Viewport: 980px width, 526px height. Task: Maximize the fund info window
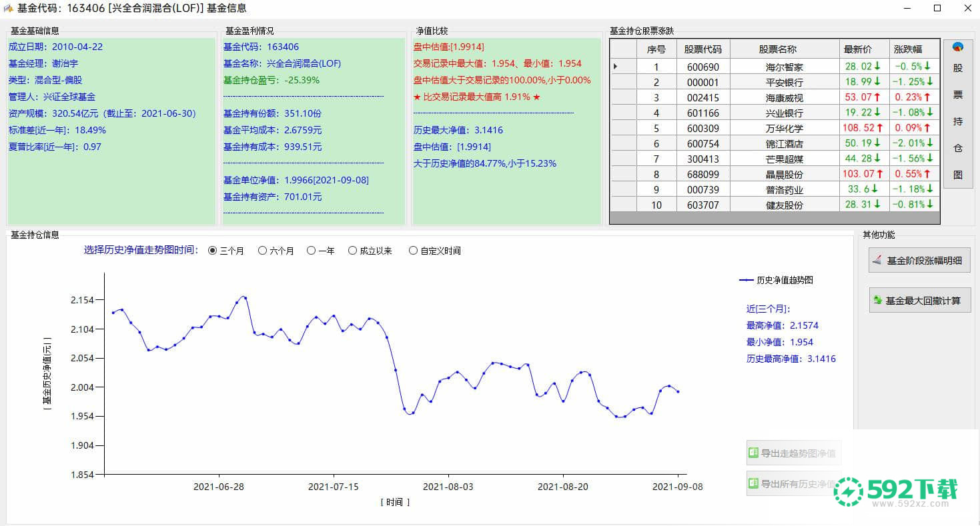937,8
